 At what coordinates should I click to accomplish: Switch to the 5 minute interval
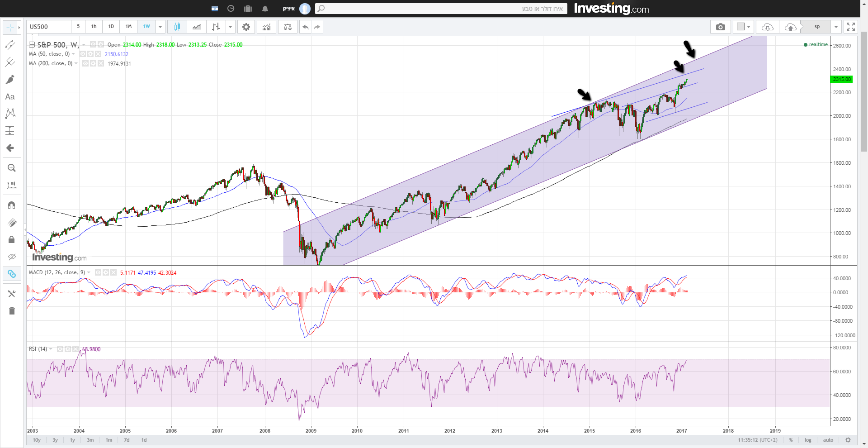78,27
